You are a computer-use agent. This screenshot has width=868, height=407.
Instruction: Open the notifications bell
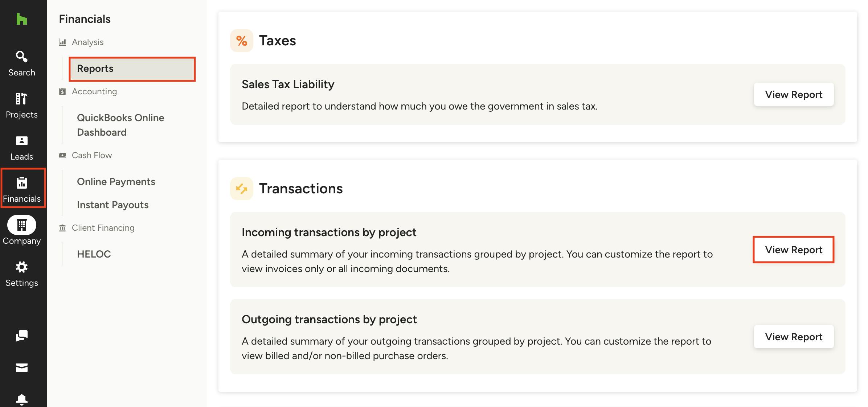coord(22,399)
